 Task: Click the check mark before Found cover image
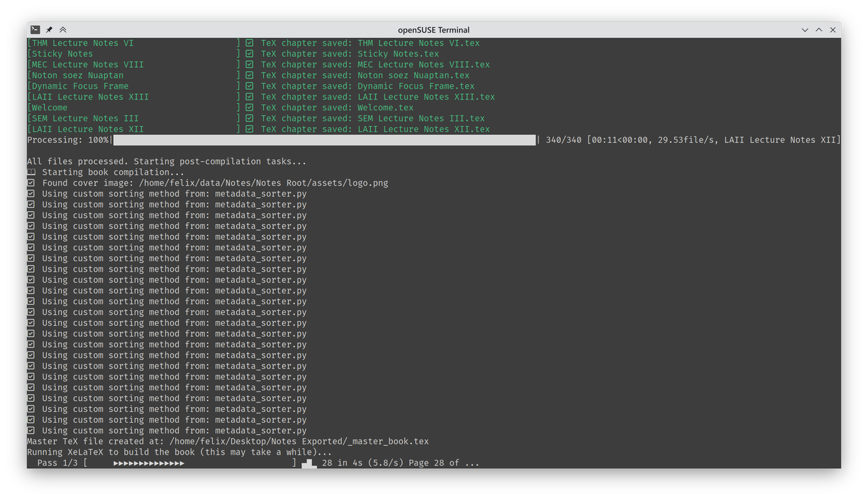tap(31, 183)
